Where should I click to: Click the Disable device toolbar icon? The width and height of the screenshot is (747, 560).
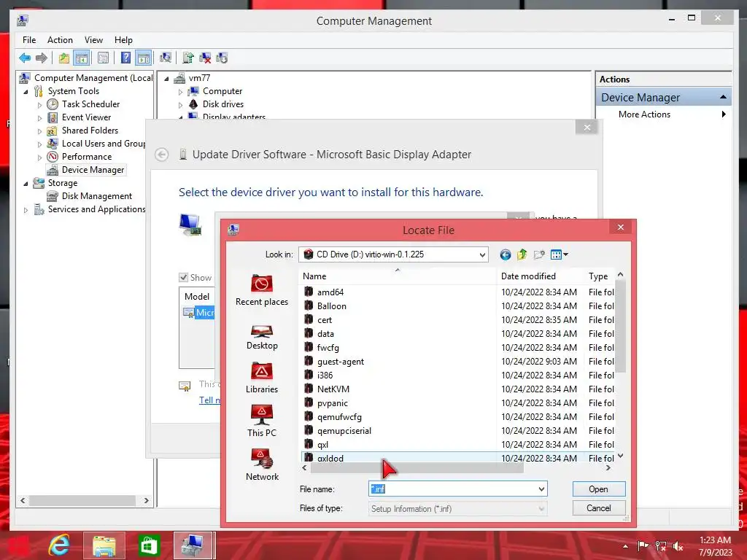coord(222,58)
